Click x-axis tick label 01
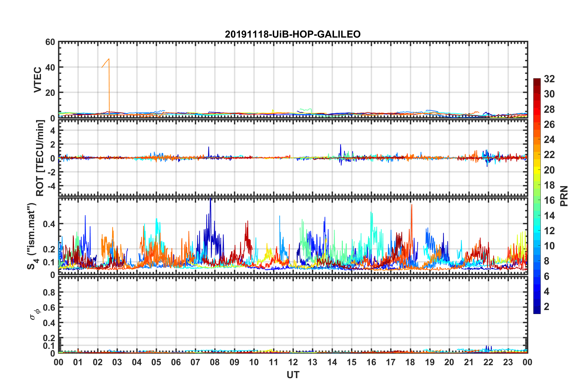The image size is (586, 392). click(78, 362)
